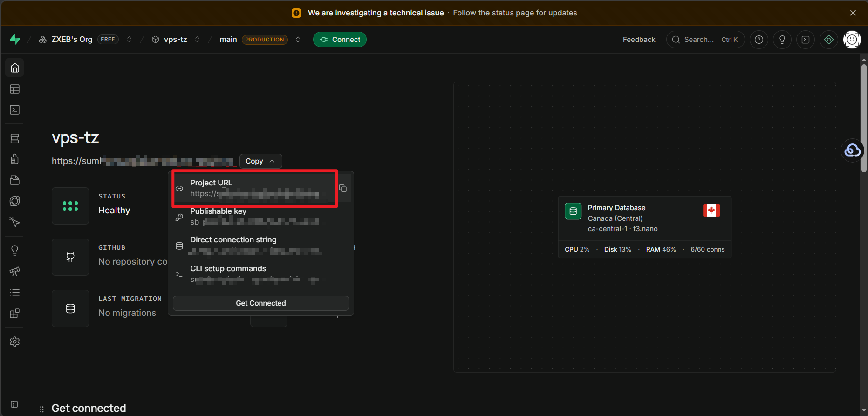
Task: Expand the main branch switcher chevron
Action: (298, 40)
